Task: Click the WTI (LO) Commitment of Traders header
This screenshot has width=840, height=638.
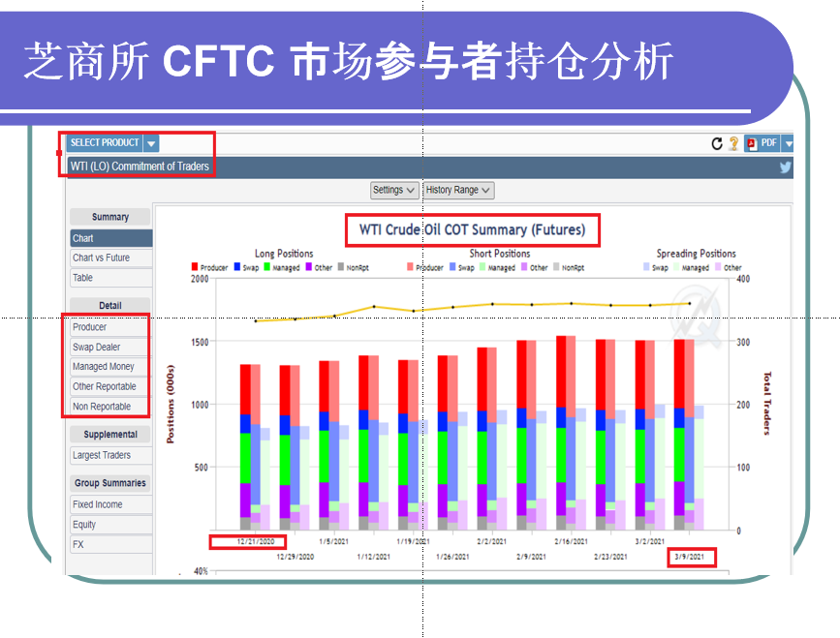Action: click(140, 167)
